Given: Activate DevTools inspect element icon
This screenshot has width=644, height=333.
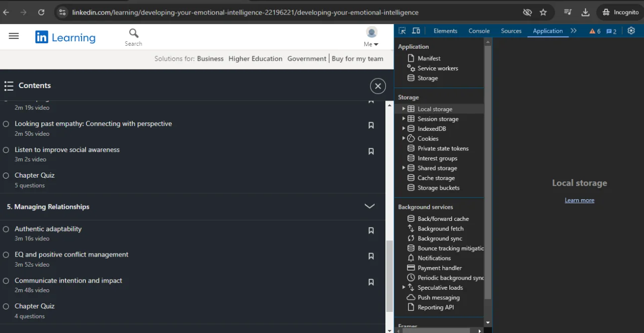Looking at the screenshot, I should (402, 31).
